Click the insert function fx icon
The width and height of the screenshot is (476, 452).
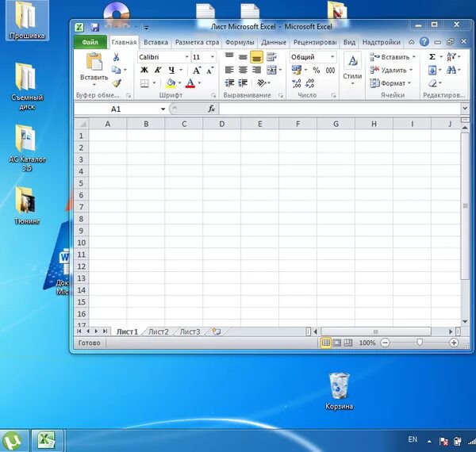212,109
